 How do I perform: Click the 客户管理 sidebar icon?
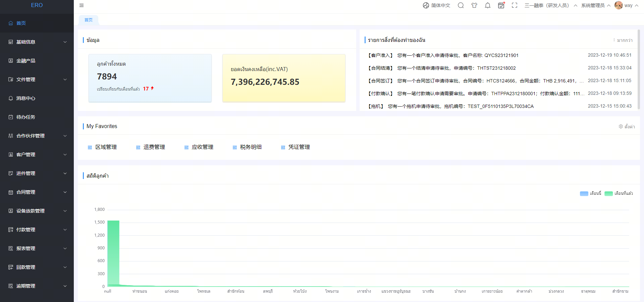11,155
